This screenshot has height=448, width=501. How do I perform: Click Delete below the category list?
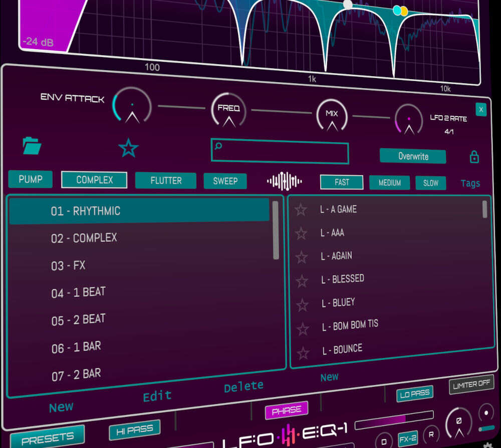(243, 386)
